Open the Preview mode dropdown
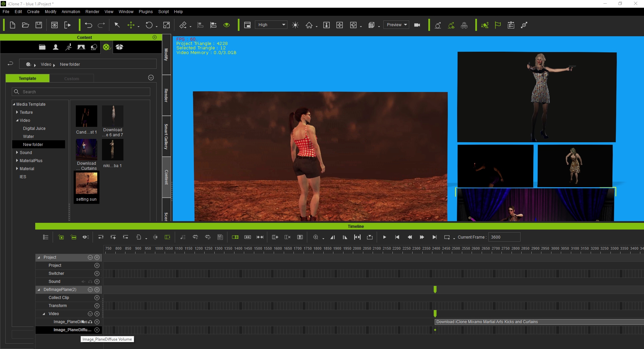 coord(396,25)
